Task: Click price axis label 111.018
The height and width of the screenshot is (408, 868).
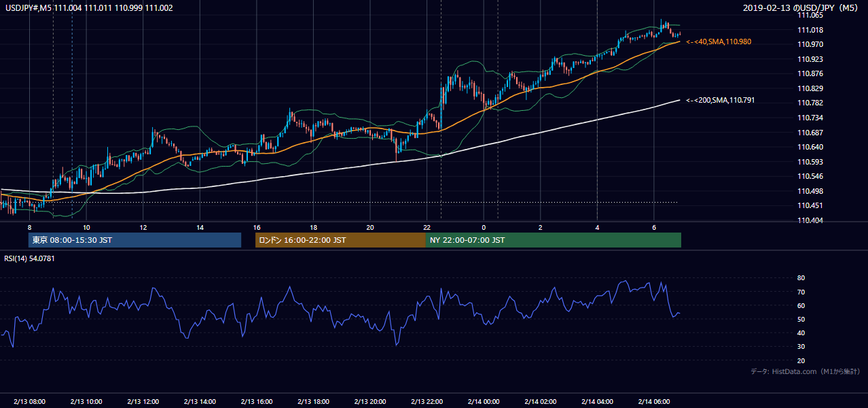Action: coord(810,30)
